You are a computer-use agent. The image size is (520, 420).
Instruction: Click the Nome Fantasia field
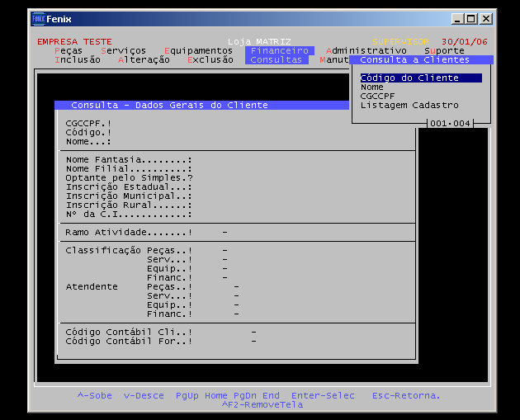[129, 160]
